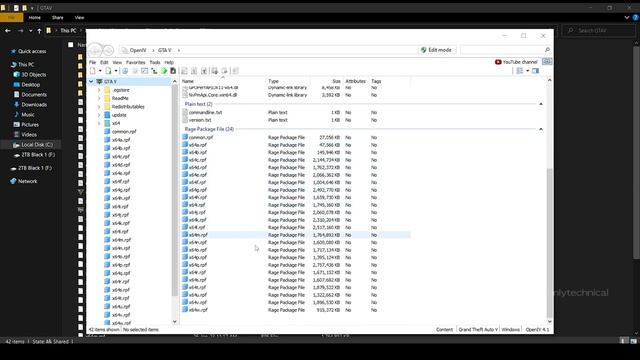The width and height of the screenshot is (640, 360).
Task: Click the Search GTAV box in File Explorer
Action: click(598, 31)
